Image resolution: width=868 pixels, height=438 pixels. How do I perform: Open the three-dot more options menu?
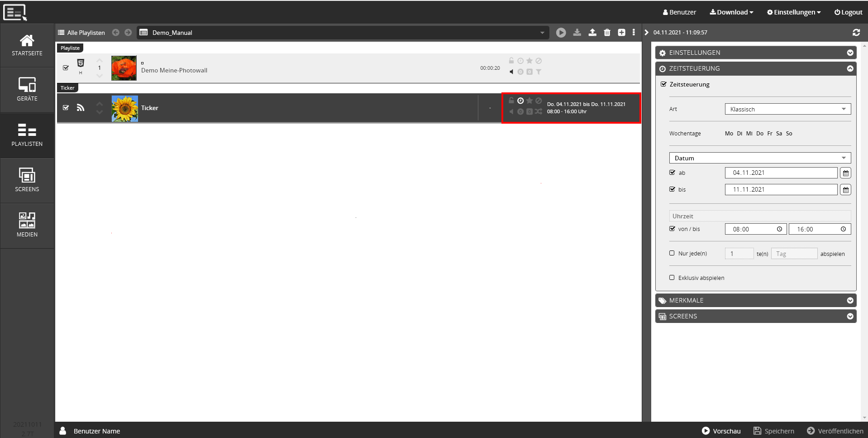coord(634,33)
